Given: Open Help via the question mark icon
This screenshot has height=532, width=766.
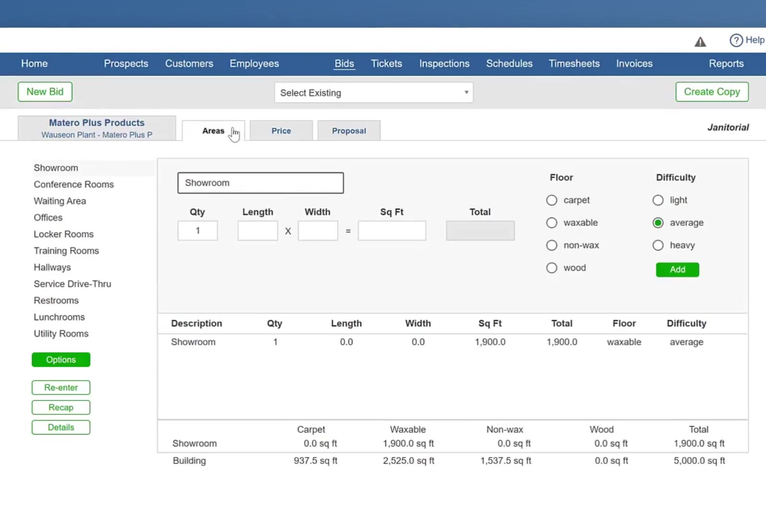Looking at the screenshot, I should coord(736,40).
